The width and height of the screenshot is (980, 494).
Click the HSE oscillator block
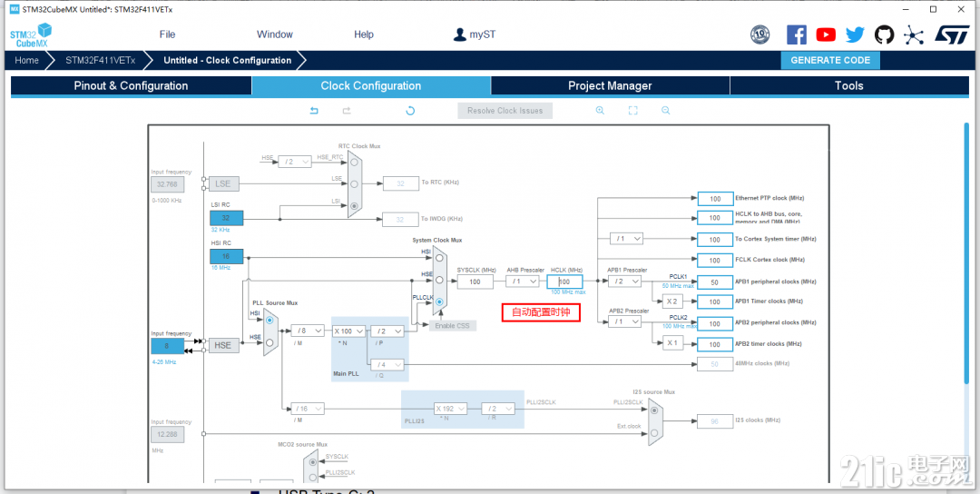(223, 344)
